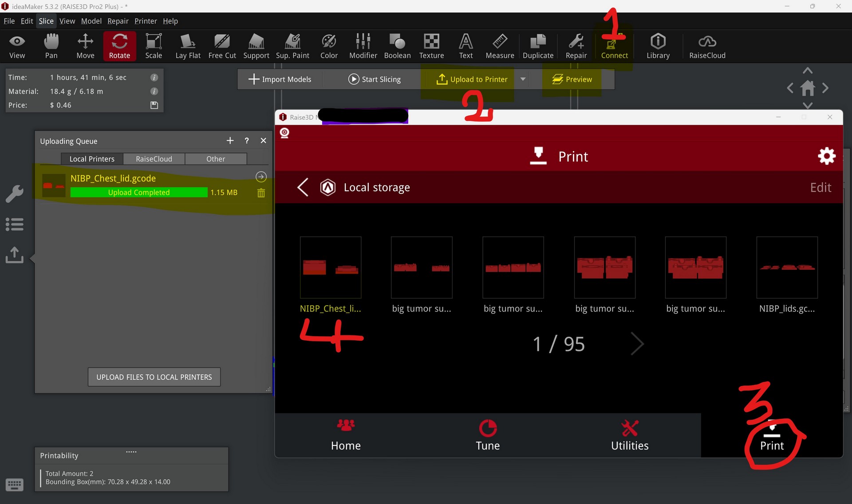Click the camera icon in the Raise3D window

(x=284, y=133)
